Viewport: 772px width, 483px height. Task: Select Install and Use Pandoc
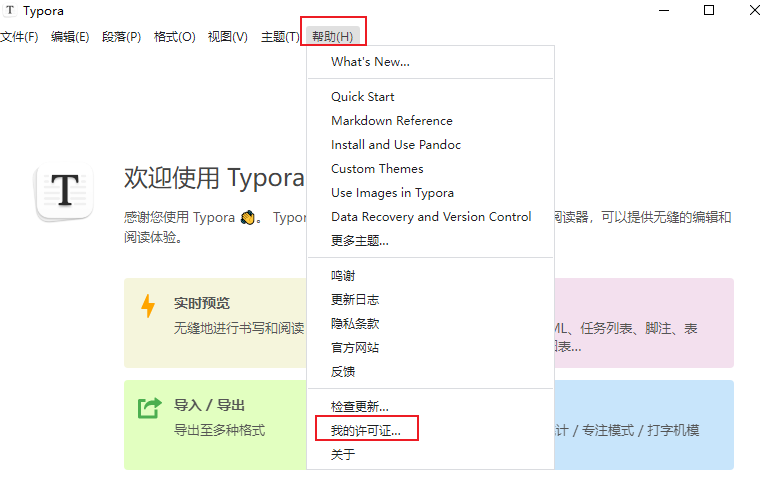tap(396, 145)
